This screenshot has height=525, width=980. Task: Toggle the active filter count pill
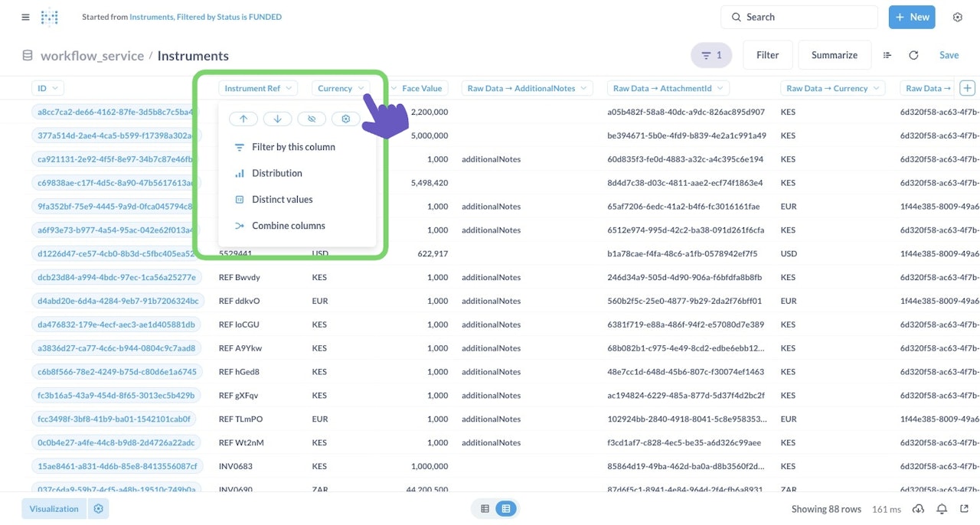(x=711, y=55)
